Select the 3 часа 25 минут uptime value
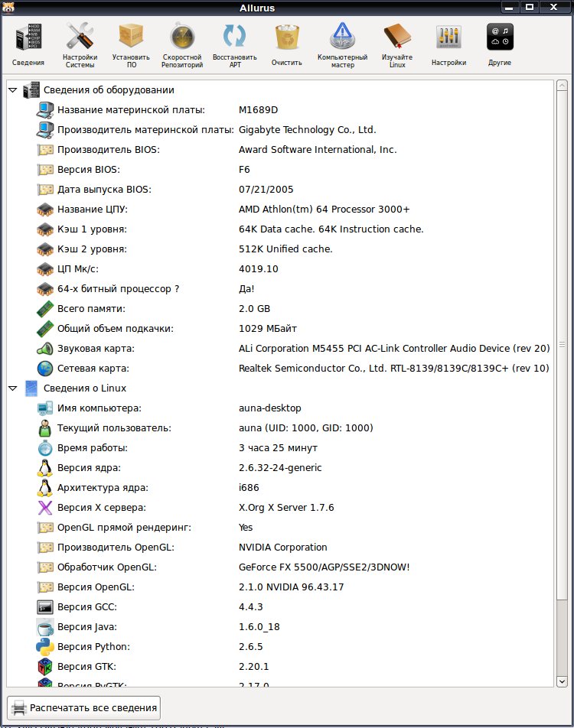Viewport: 574px width, 728px height. (278, 448)
